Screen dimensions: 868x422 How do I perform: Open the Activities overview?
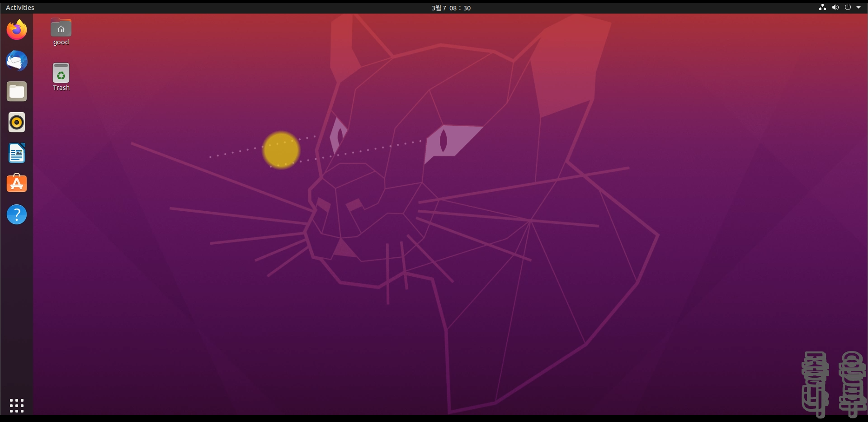click(x=20, y=8)
